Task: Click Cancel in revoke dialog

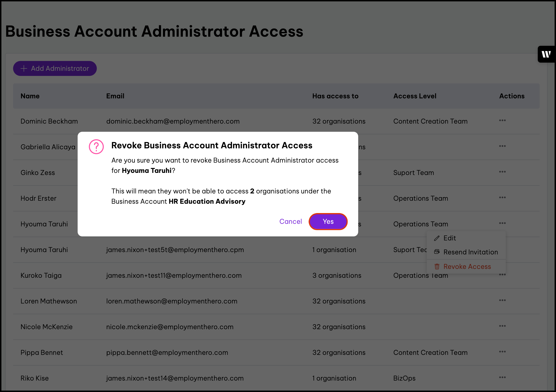Action: (290, 221)
